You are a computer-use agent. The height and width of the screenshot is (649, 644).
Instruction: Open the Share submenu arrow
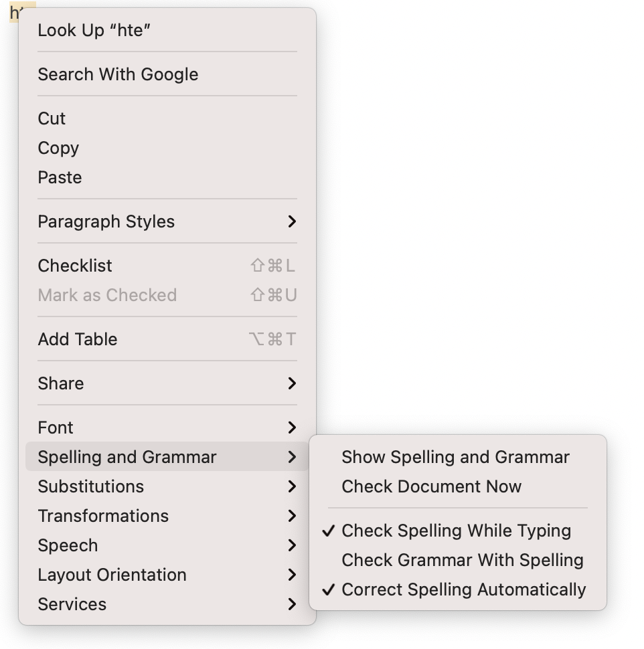click(x=291, y=383)
